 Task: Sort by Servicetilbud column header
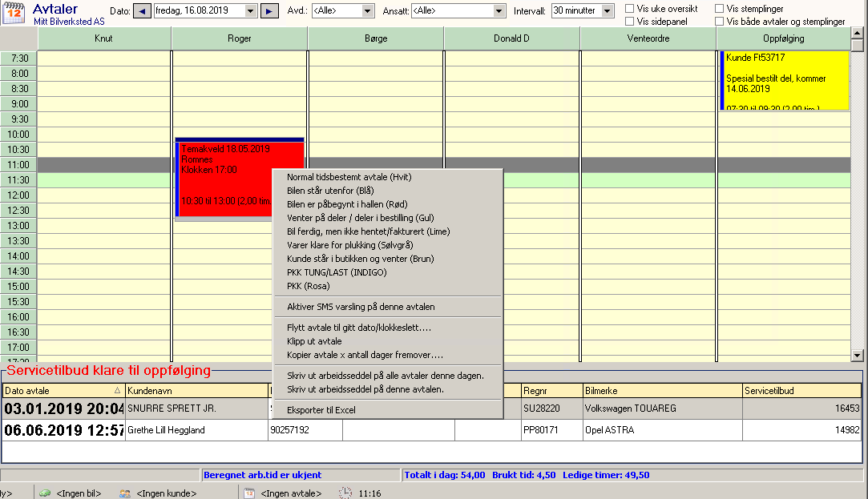(802, 391)
